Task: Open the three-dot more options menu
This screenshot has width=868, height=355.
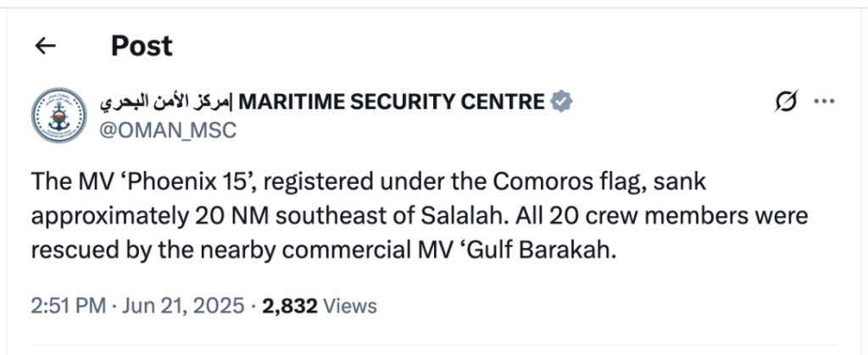Action: tap(824, 101)
